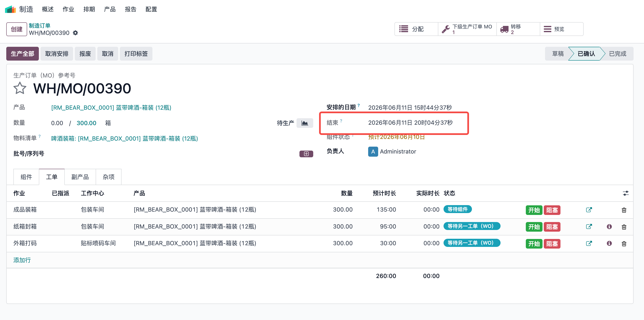644x320 pixels.
Task: Select the 草稿 status stage
Action: [558, 54]
